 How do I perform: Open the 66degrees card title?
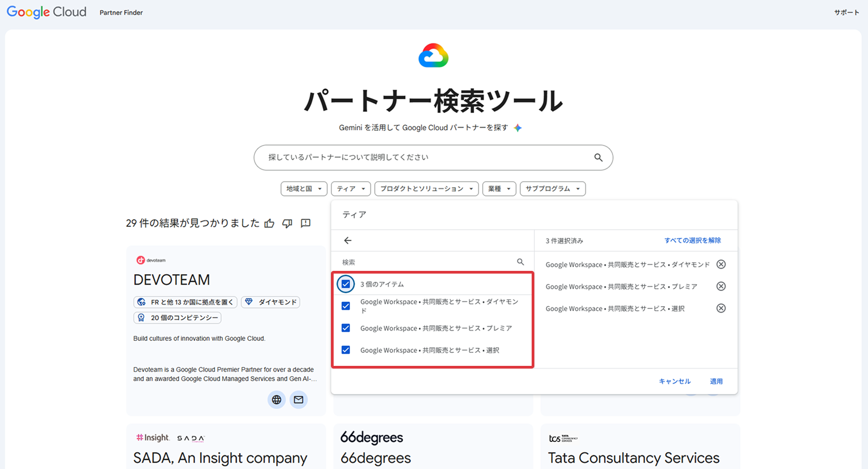click(x=375, y=458)
